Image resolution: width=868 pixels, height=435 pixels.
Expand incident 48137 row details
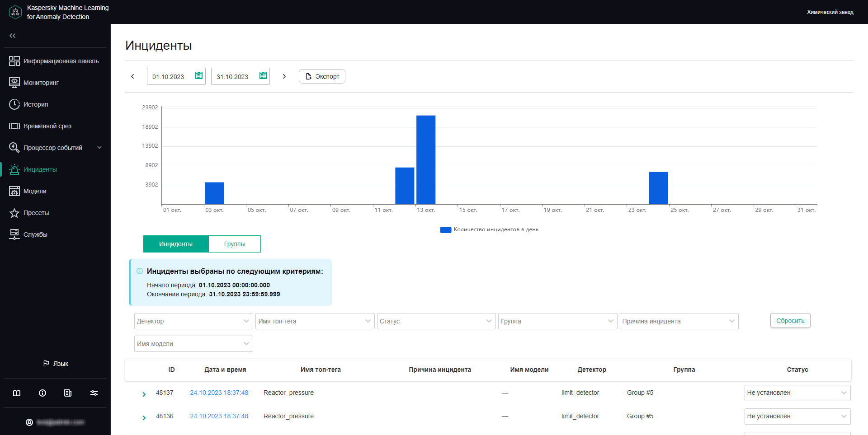144,394
